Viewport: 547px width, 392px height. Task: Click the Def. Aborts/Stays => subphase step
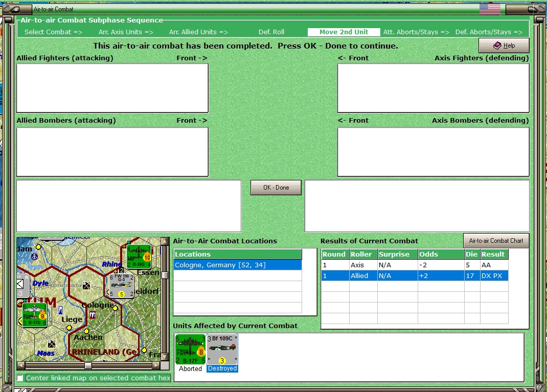coord(488,32)
